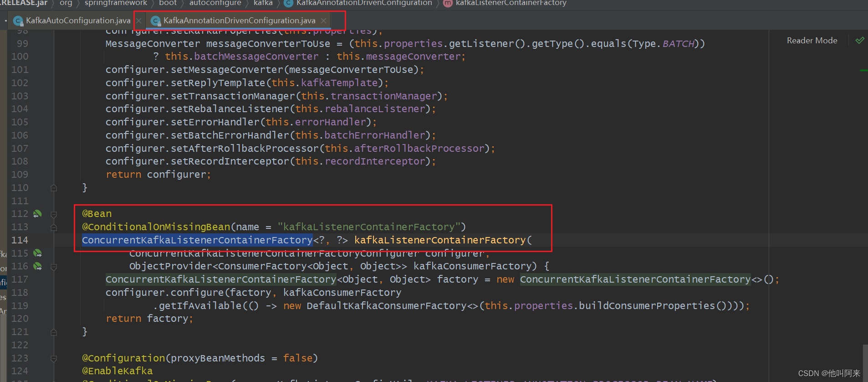Toggle the fold marker on line 112
Screen dimensions: 868x382
click(x=54, y=214)
